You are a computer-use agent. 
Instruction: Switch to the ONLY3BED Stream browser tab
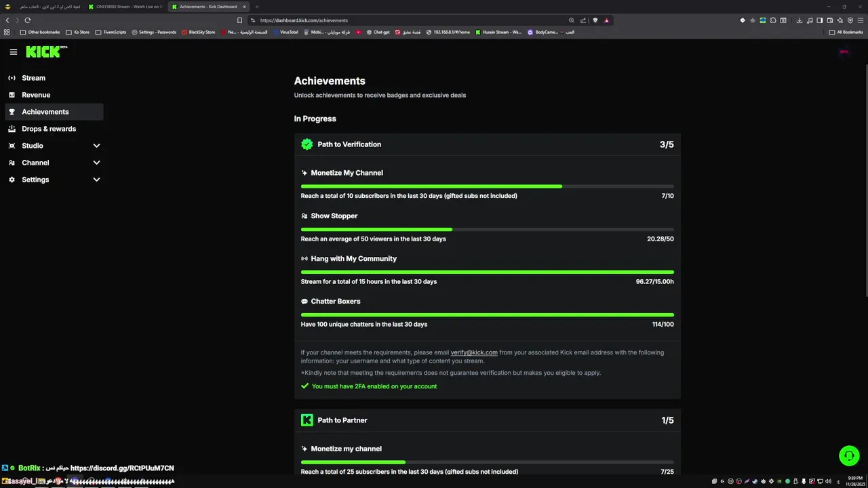127,7
